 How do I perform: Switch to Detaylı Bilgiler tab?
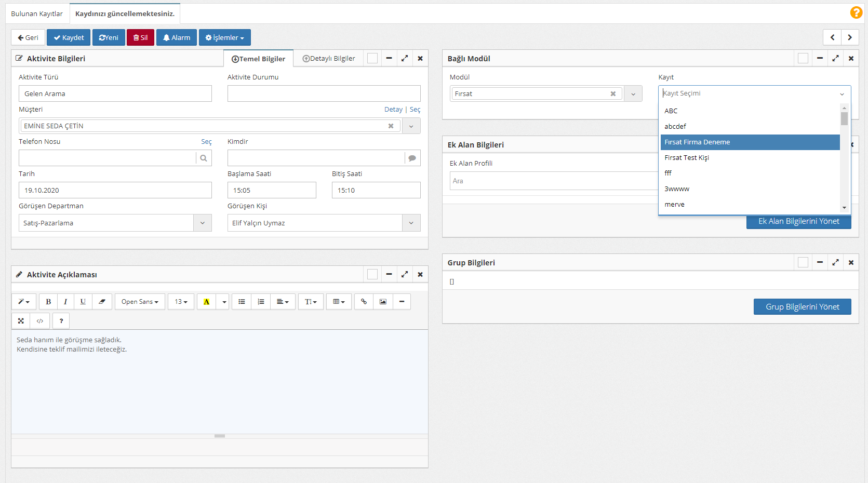click(x=329, y=59)
